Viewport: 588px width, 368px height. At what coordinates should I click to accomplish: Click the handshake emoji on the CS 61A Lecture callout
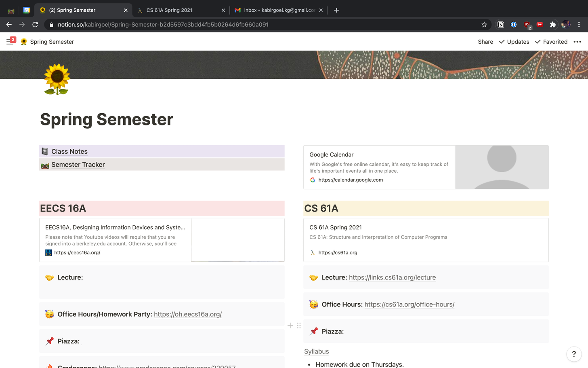314,278
